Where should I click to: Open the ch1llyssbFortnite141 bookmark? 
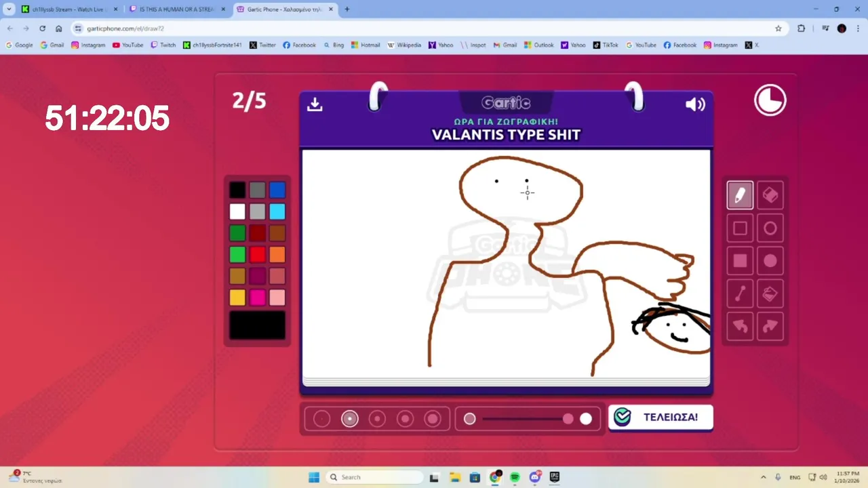pyautogui.click(x=212, y=45)
